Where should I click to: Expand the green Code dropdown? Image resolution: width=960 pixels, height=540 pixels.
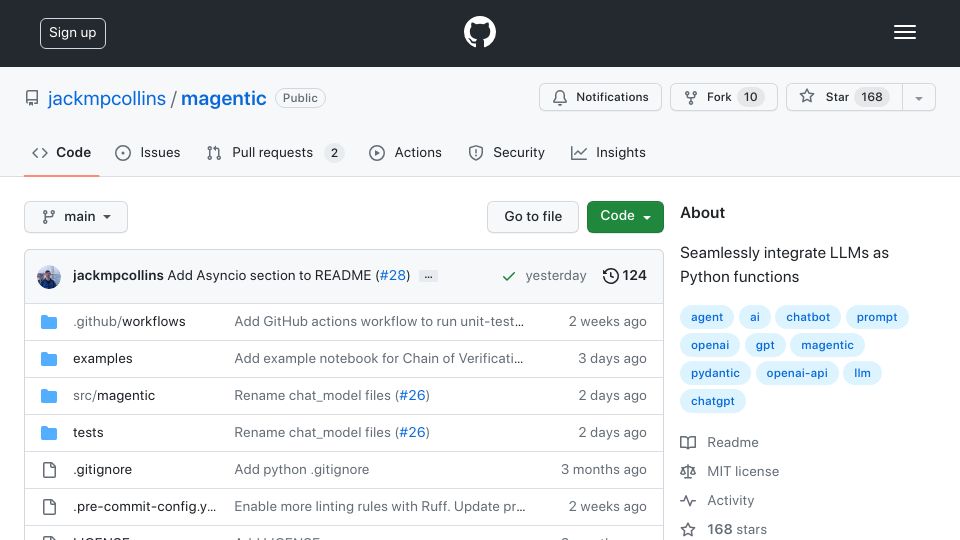click(x=625, y=217)
